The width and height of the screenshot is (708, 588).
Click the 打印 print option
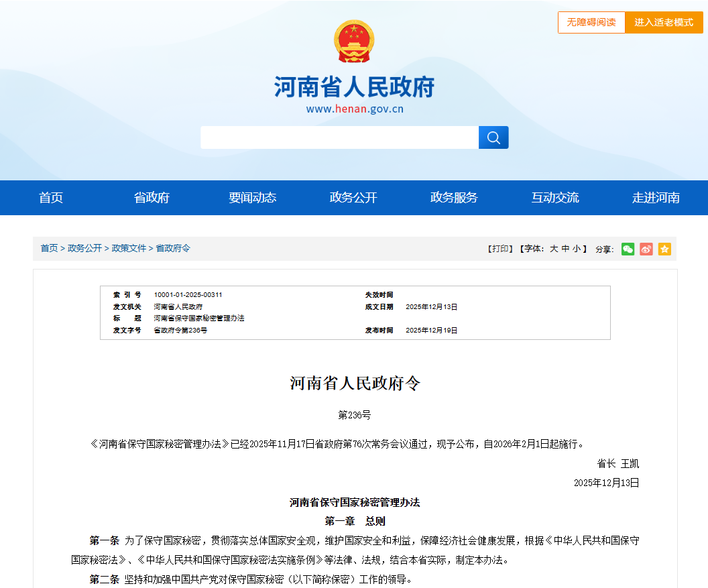click(500, 249)
